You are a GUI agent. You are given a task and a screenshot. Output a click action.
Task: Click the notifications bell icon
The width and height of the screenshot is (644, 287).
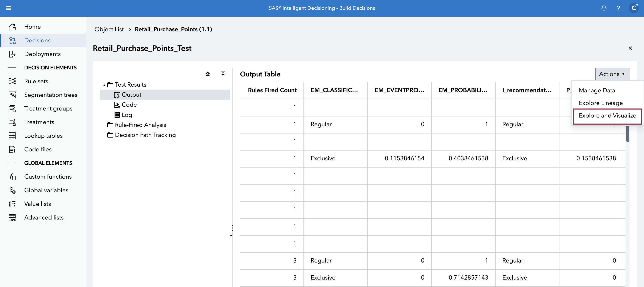(604, 8)
